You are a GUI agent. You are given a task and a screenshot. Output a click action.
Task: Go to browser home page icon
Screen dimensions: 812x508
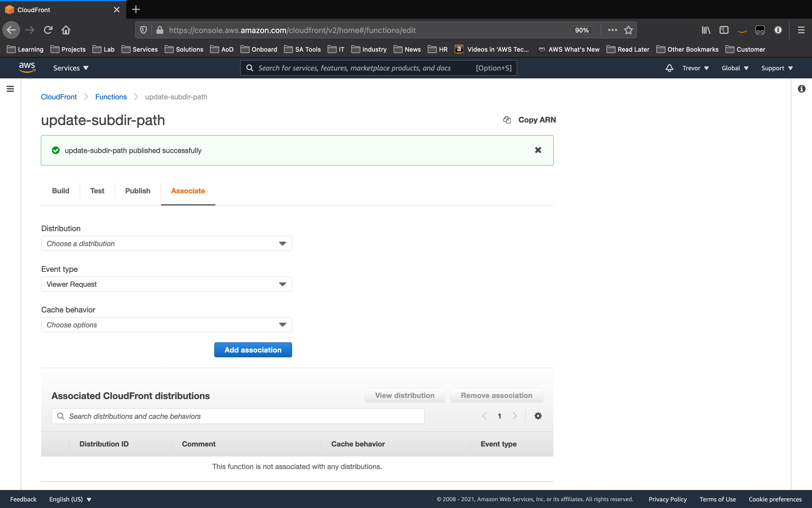click(66, 30)
